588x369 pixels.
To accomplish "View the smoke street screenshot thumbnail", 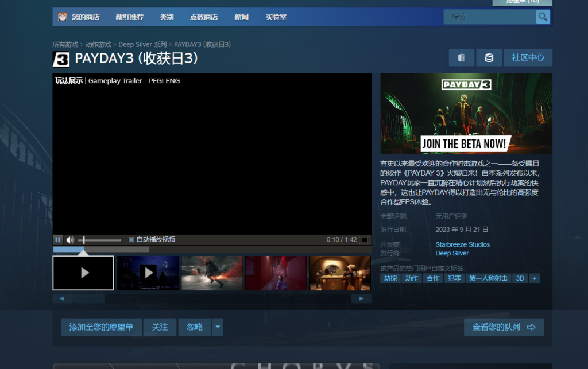I will (212, 273).
